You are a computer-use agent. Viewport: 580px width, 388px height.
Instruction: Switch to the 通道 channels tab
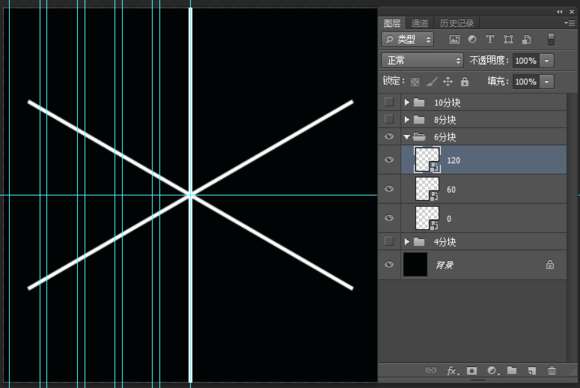[x=420, y=23]
